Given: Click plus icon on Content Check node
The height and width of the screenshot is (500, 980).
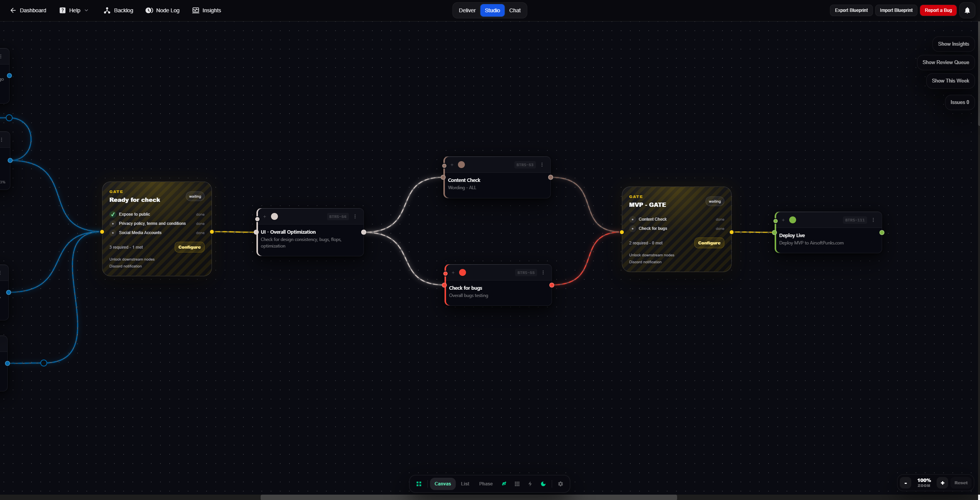Looking at the screenshot, I should [x=452, y=165].
